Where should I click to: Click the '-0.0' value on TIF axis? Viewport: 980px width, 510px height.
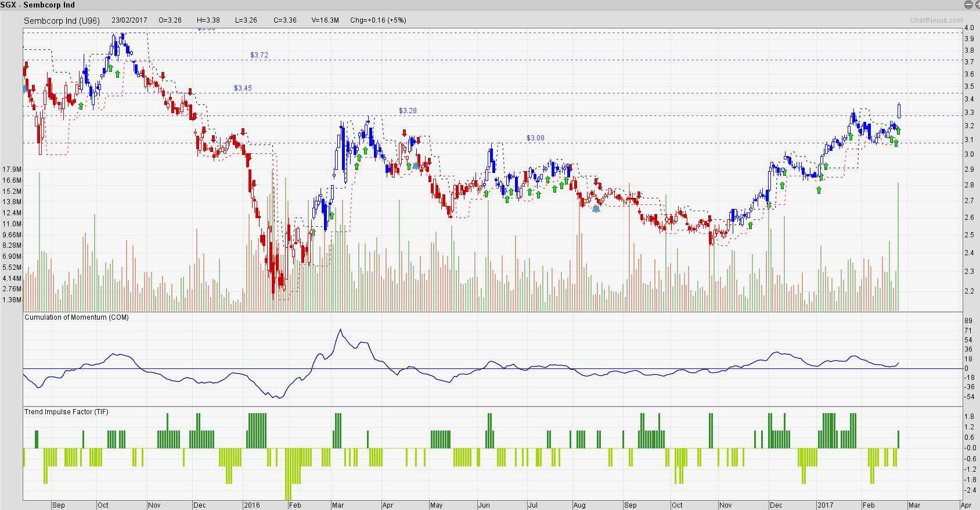coord(970,448)
